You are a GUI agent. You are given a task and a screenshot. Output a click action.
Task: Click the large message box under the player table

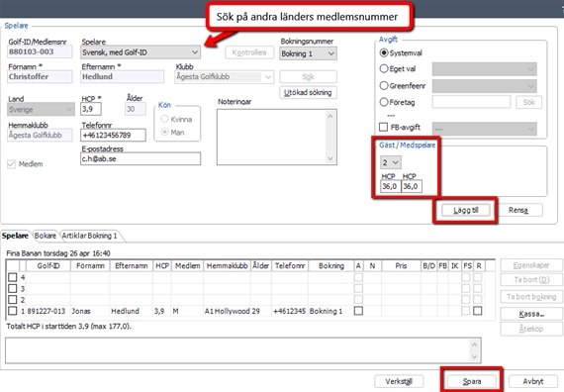click(242, 350)
